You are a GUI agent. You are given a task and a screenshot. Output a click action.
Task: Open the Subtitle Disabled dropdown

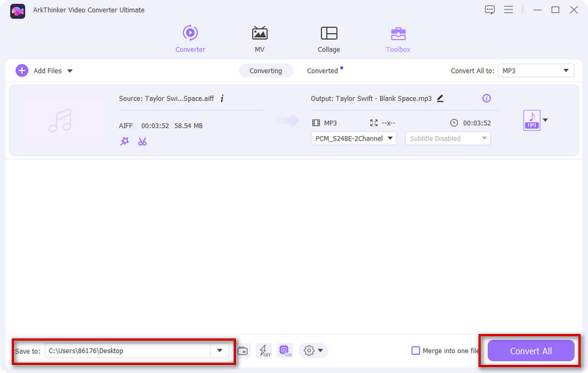click(448, 138)
